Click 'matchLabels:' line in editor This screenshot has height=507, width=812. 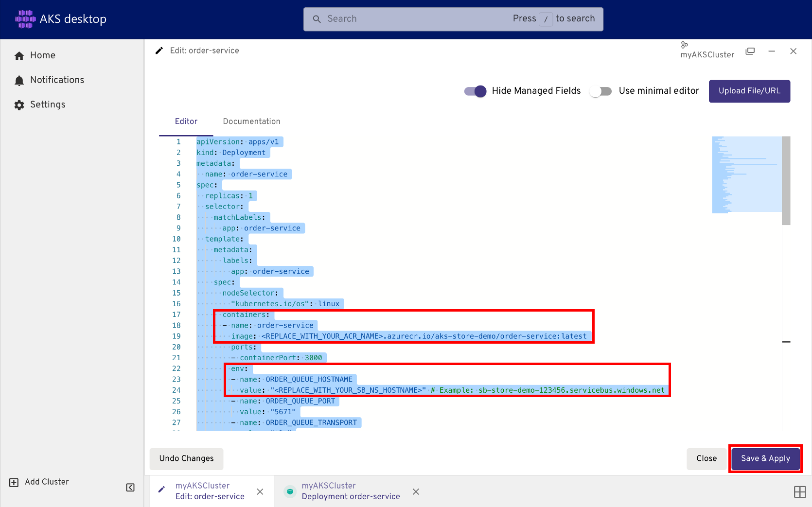tap(240, 218)
